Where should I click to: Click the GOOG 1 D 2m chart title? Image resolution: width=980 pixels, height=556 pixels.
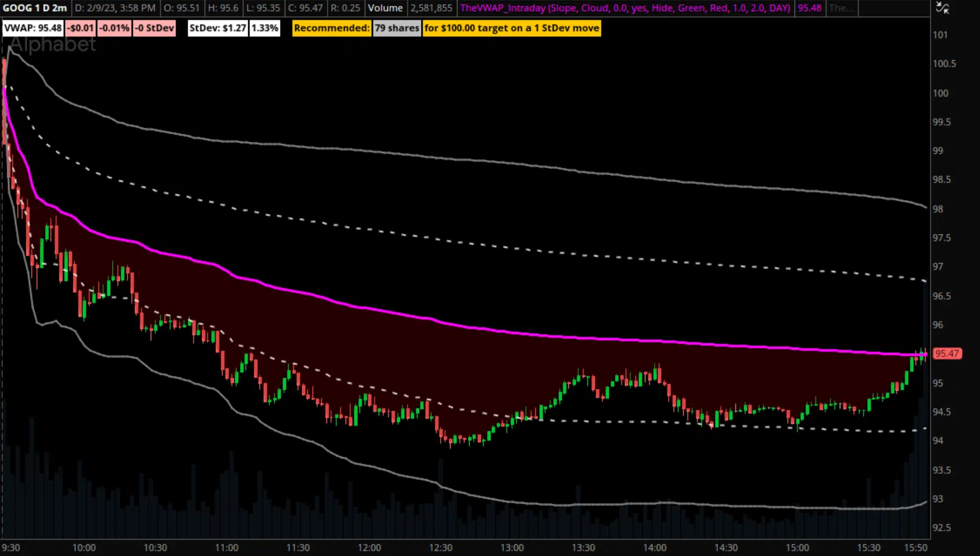click(x=35, y=8)
